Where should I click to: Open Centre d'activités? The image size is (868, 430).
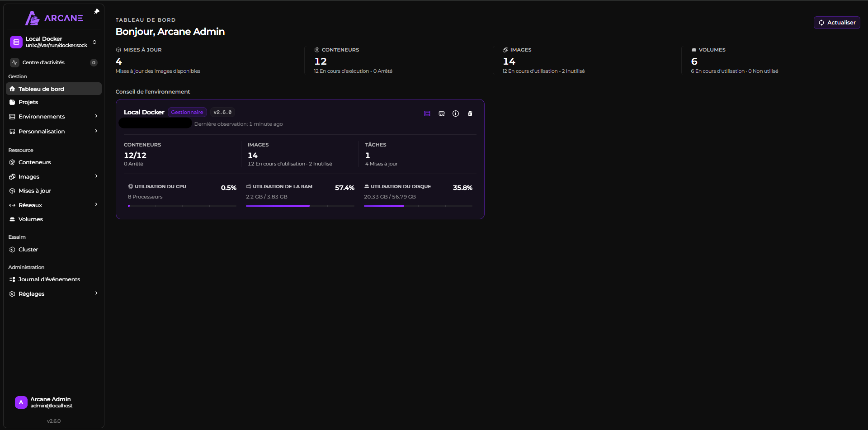coord(53,62)
